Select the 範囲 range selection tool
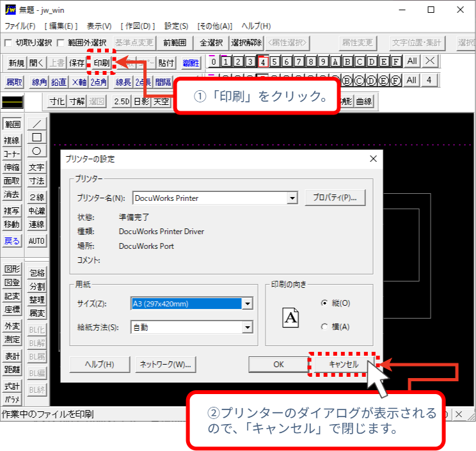The width and height of the screenshot is (476, 451). [12, 124]
